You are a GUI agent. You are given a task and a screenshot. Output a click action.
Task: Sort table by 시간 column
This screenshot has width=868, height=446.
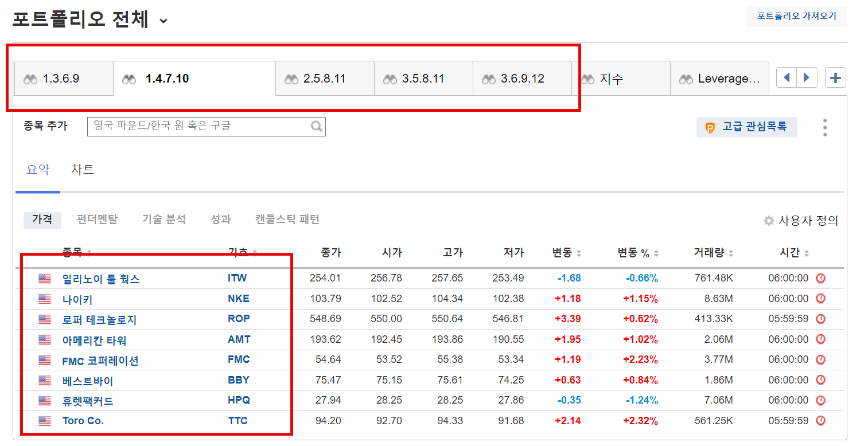point(794,253)
